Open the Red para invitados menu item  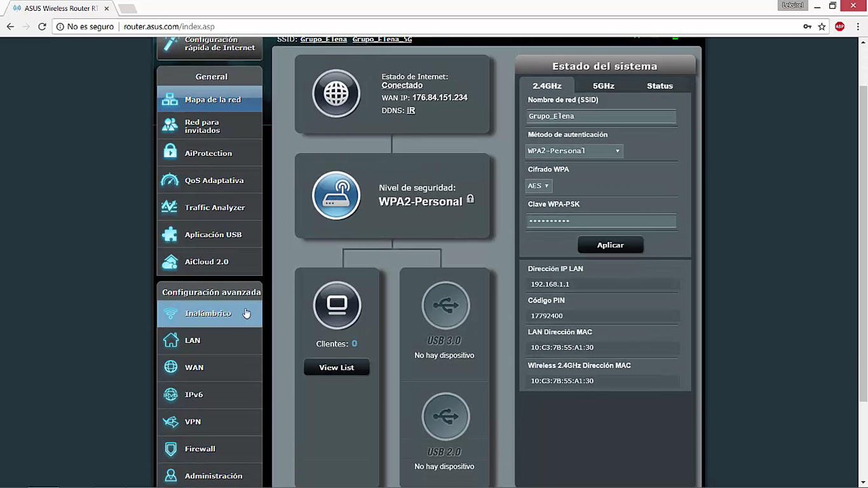[210, 126]
